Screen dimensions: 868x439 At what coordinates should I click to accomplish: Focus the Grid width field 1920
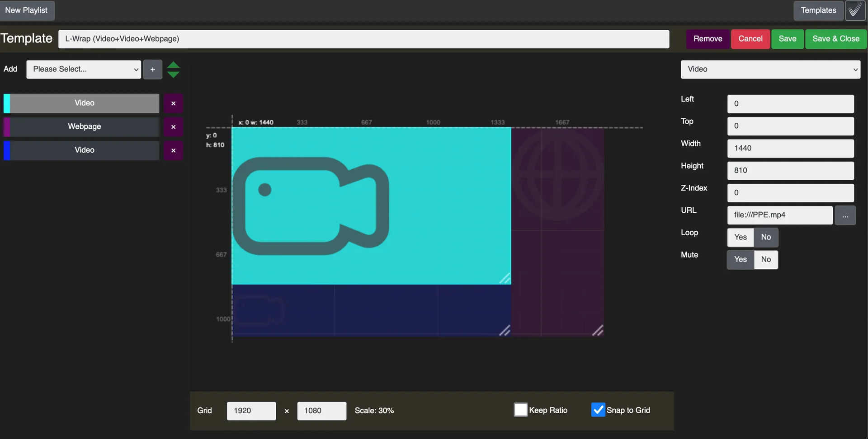point(251,411)
